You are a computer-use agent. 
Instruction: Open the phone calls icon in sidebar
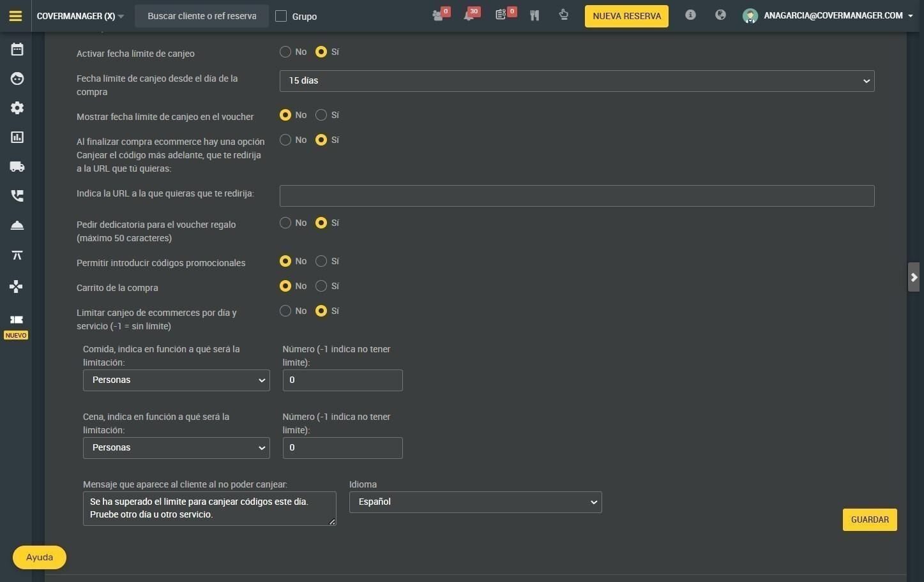(x=17, y=196)
